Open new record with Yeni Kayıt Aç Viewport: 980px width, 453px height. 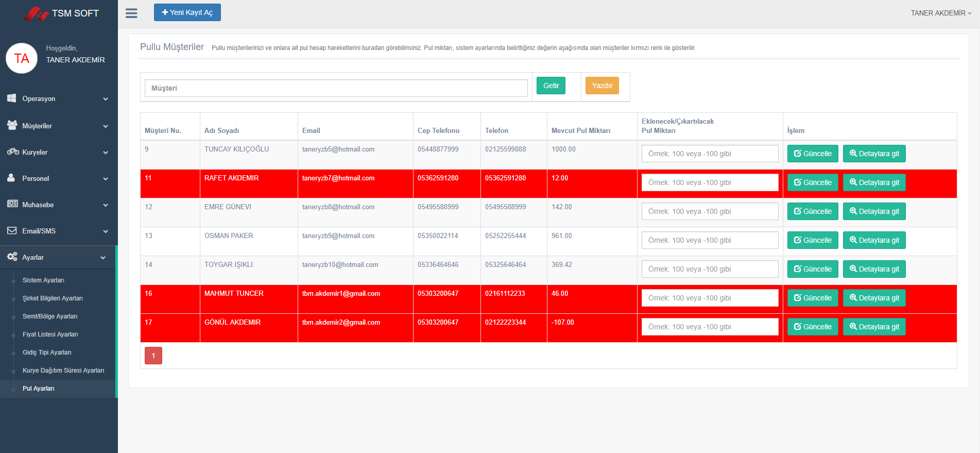(x=187, y=12)
